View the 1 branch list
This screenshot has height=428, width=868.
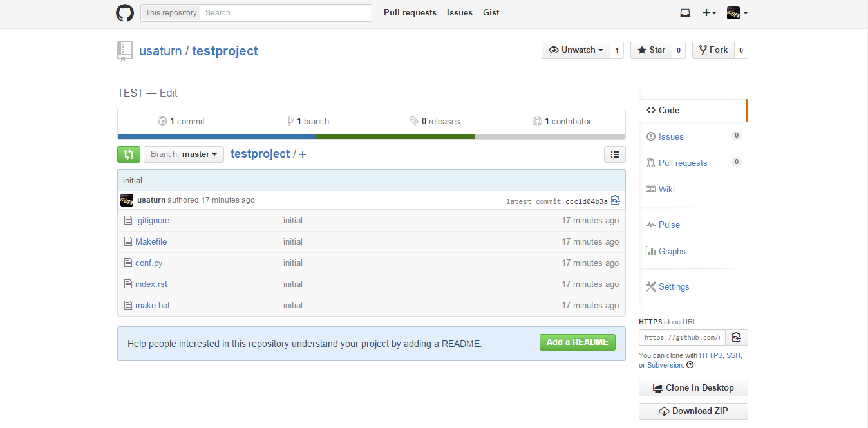coord(308,121)
